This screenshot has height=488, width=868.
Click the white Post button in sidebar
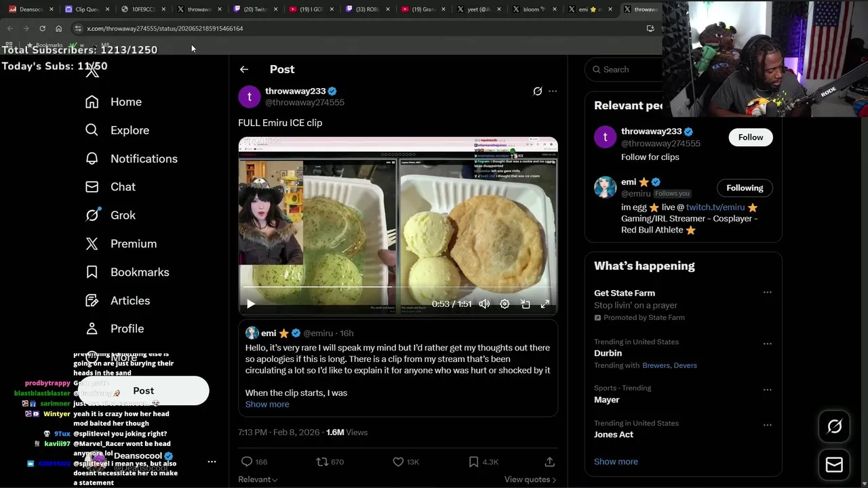(x=143, y=390)
